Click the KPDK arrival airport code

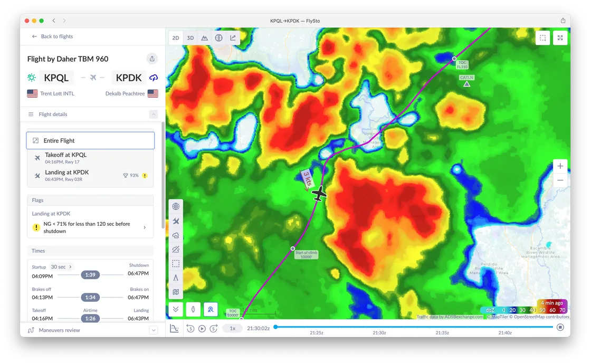point(129,78)
